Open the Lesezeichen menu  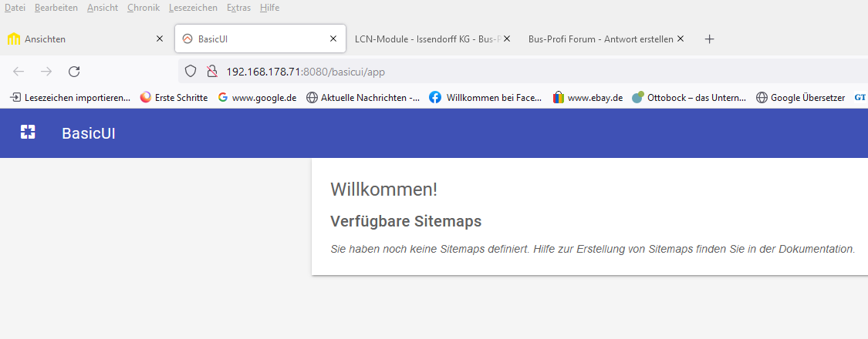coord(192,8)
